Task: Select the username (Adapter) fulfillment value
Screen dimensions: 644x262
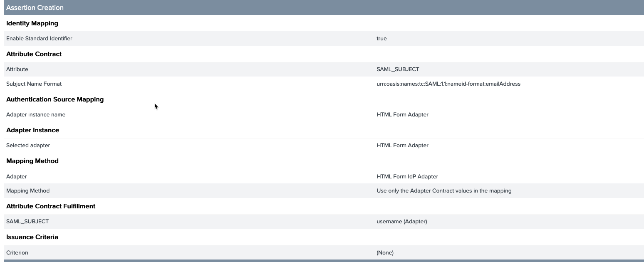Action: 402,221
